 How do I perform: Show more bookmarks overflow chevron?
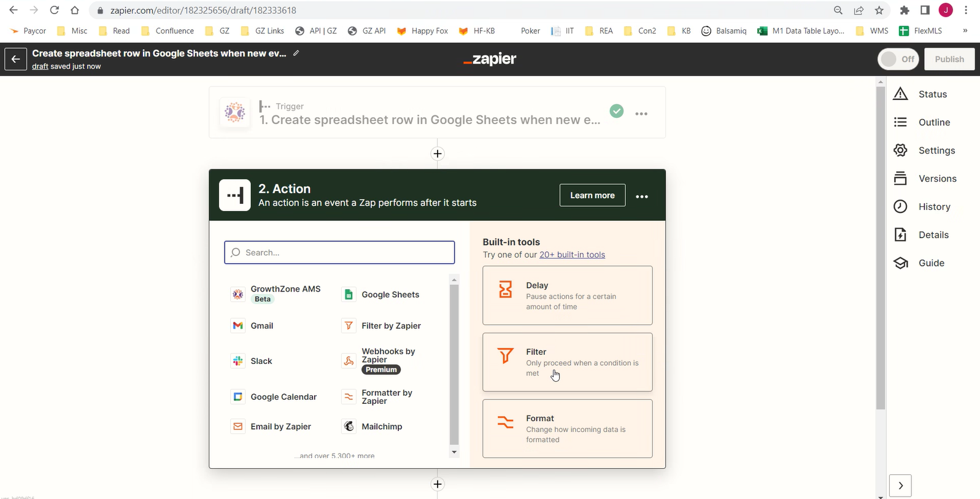pos(965,31)
